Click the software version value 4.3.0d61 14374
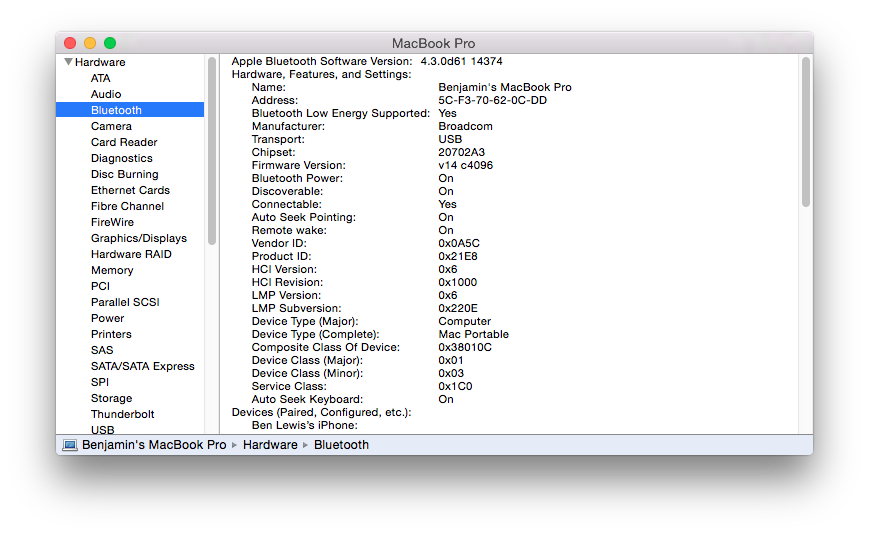 [x=461, y=62]
